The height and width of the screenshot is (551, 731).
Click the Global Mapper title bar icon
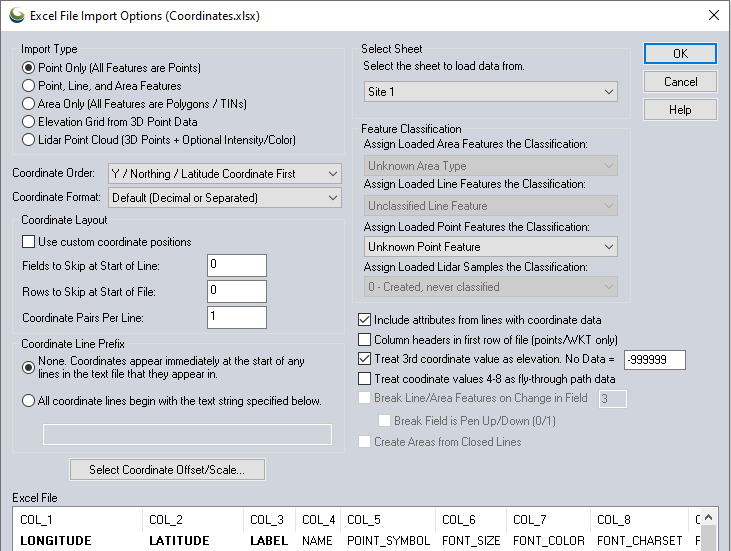16,15
